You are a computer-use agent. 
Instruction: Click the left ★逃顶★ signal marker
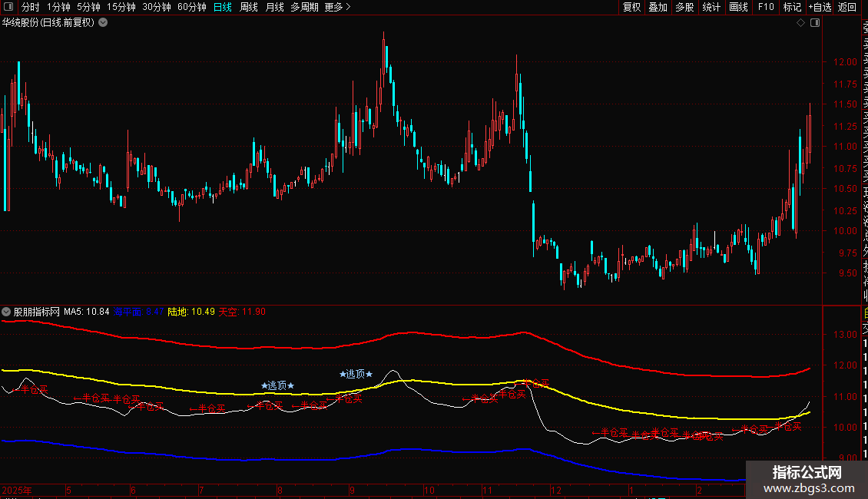277,385
